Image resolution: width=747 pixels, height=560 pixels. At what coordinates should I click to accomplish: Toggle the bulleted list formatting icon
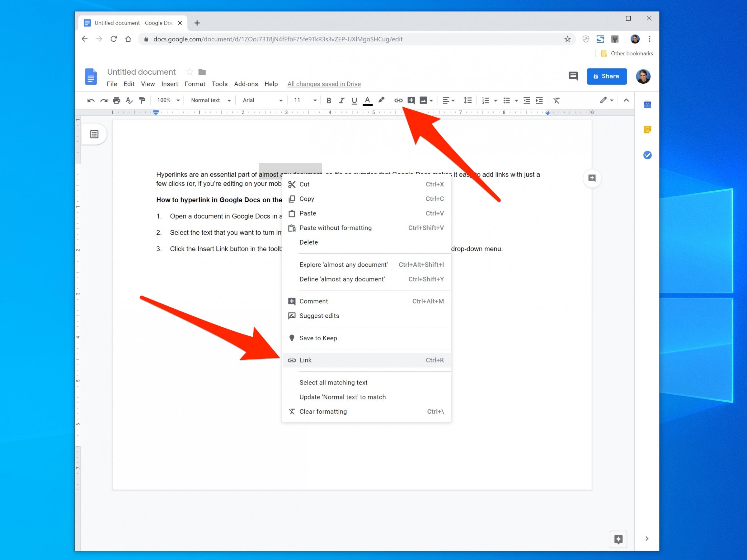pos(505,100)
